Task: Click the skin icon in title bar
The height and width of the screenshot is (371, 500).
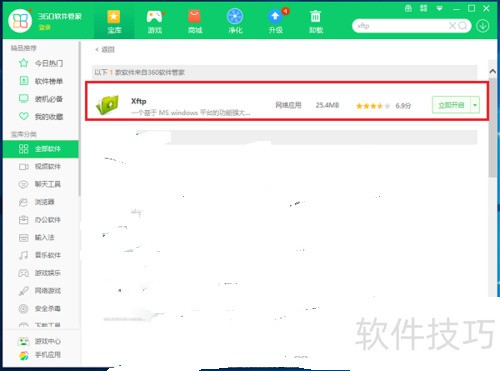Action: [424, 8]
